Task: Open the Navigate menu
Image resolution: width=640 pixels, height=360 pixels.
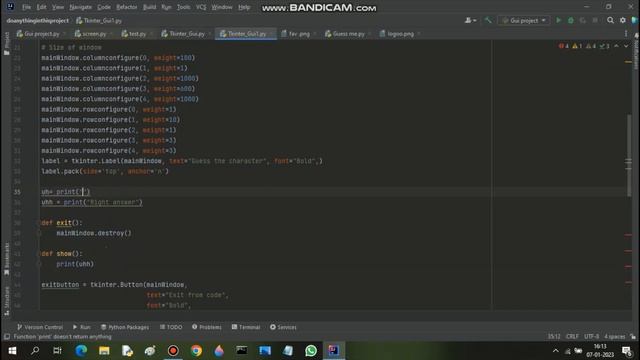Action: click(x=80, y=7)
